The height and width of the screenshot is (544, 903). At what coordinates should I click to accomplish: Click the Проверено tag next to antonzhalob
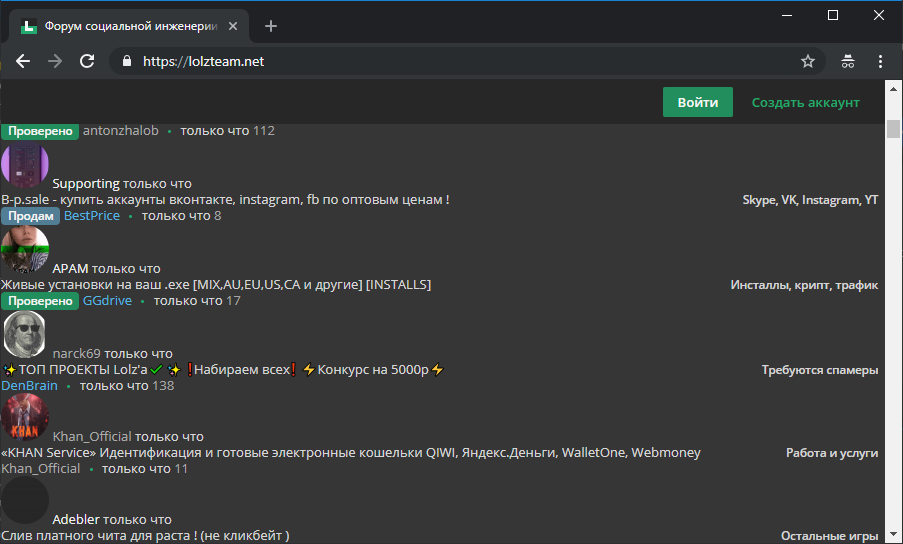tap(40, 131)
